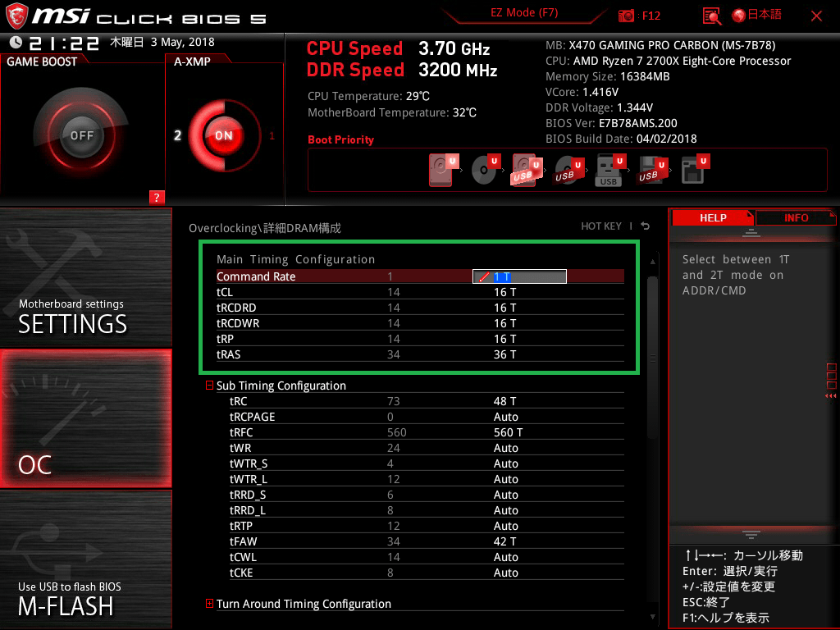Select the first hard disk boot device icon
The image size is (840, 630).
tap(443, 170)
